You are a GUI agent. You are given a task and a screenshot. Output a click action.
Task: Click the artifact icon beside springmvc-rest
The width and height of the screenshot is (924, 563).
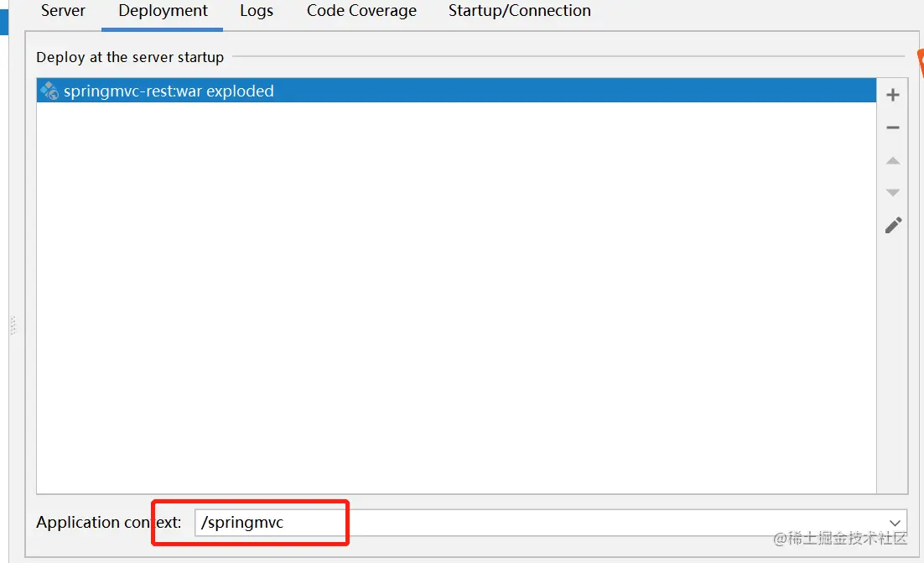coord(49,91)
